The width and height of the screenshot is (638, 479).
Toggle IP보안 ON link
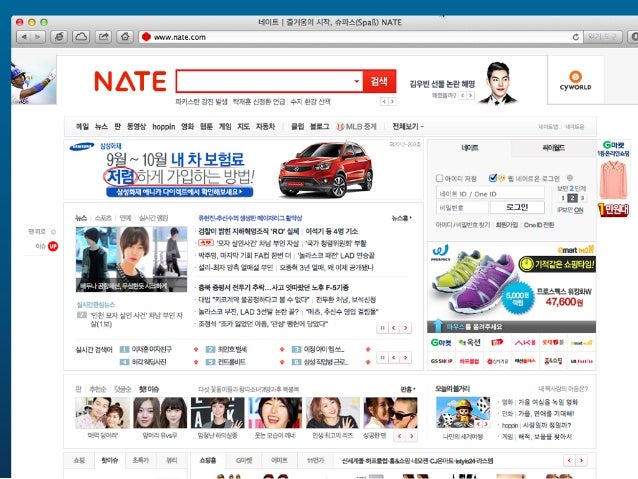pyautogui.click(x=579, y=210)
